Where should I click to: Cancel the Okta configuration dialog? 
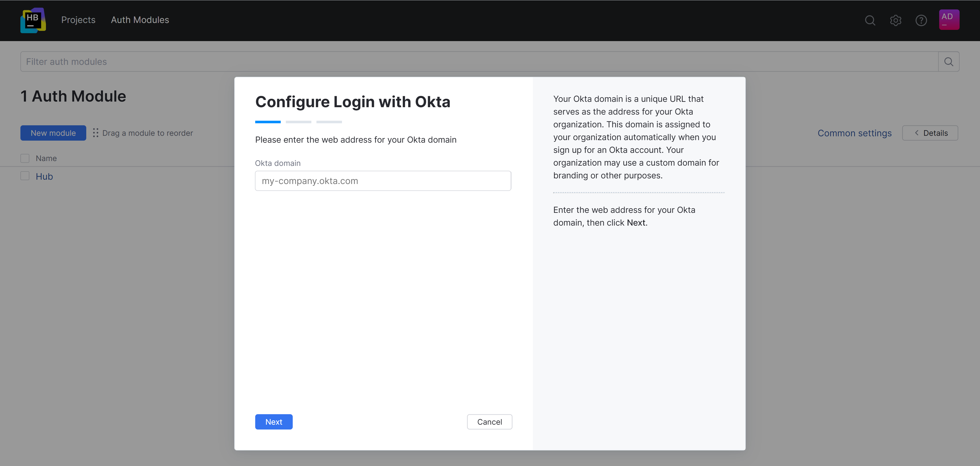(489, 422)
